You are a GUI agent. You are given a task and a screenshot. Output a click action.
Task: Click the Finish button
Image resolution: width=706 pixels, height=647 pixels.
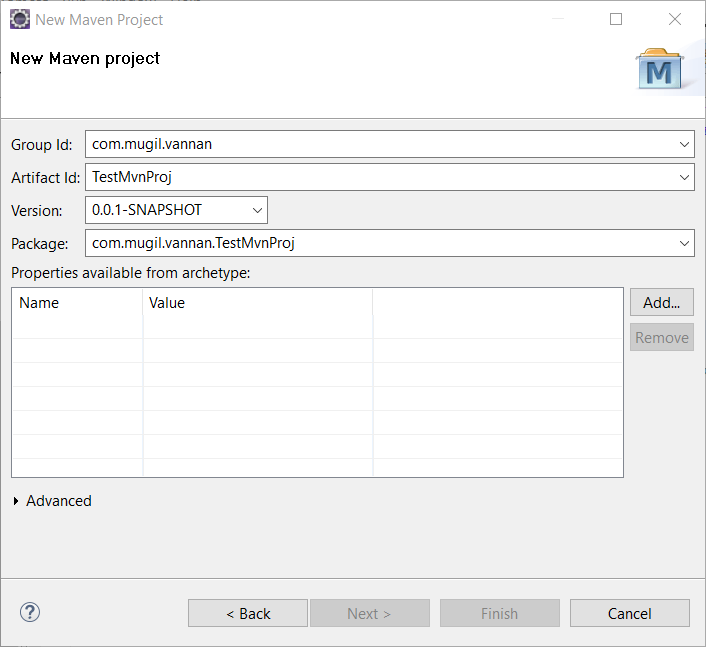(500, 613)
